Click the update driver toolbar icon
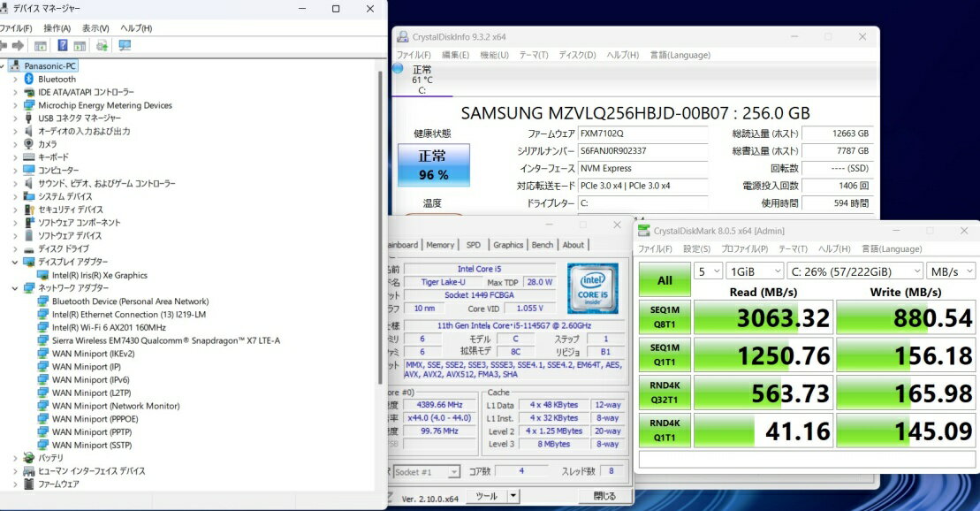Screen dimensions: 980x511 (x=103, y=46)
